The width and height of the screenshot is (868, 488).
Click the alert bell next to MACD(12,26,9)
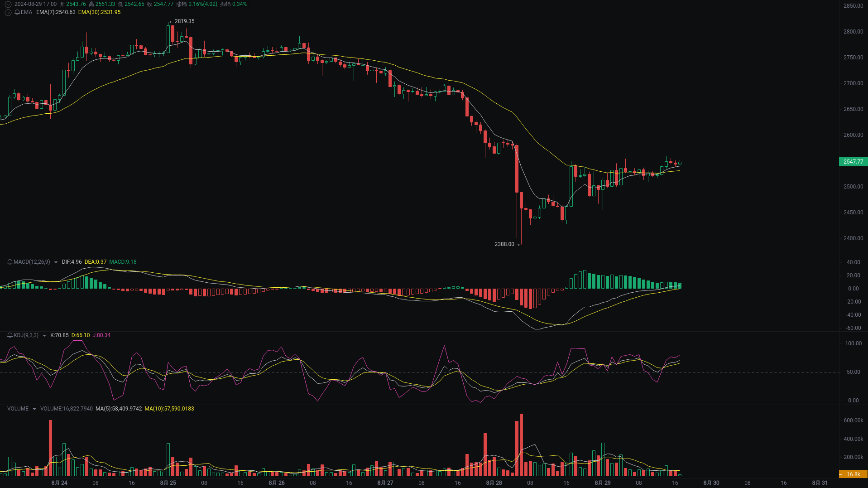pyautogui.click(x=10, y=262)
